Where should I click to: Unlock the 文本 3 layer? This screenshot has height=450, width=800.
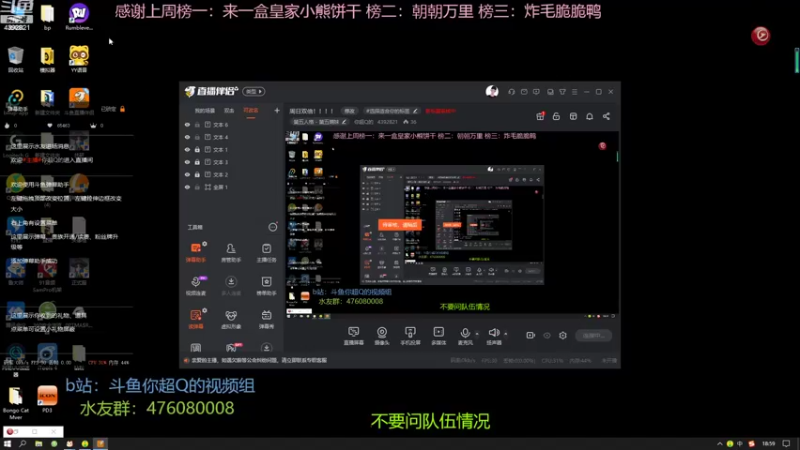tap(197, 162)
